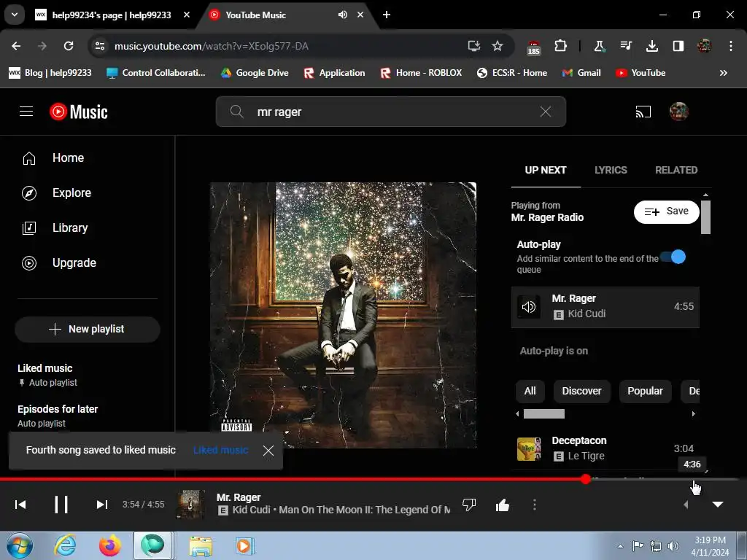The height and width of the screenshot is (560, 747).
Task: Open Episodes for later playlist
Action: coord(58,416)
